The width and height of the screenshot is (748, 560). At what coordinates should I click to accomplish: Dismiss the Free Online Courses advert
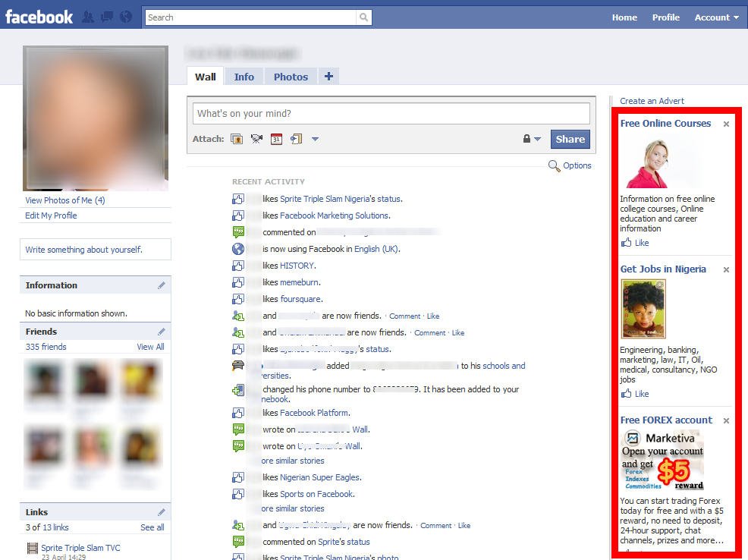click(726, 123)
